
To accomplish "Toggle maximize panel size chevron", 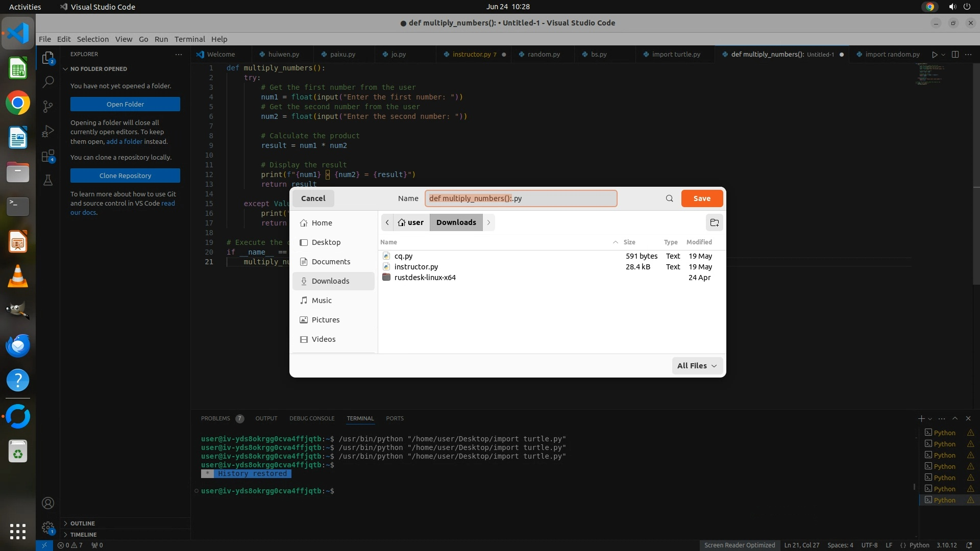I will tap(955, 418).
